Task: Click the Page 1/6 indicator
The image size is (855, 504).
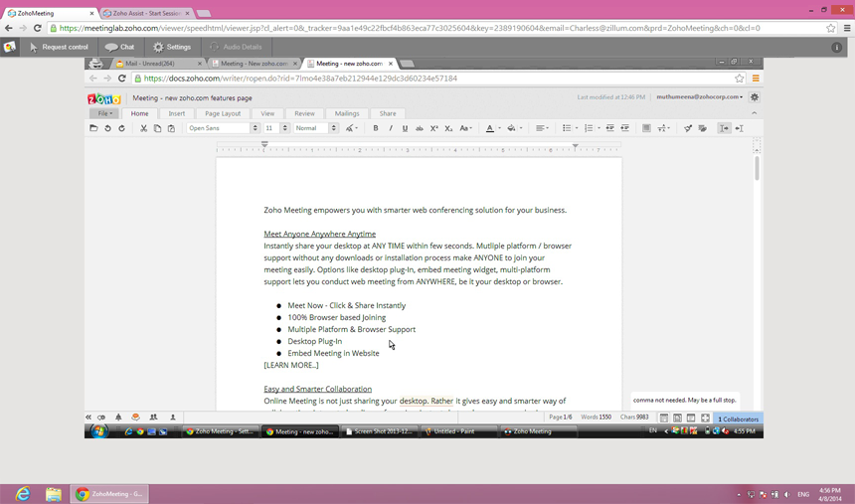Action: pos(561,418)
